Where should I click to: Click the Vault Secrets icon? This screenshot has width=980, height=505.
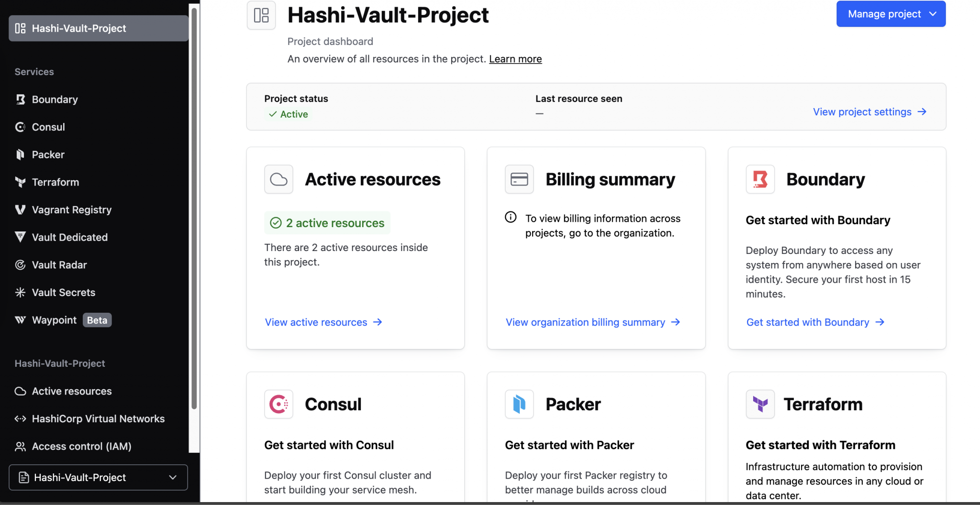tap(20, 292)
